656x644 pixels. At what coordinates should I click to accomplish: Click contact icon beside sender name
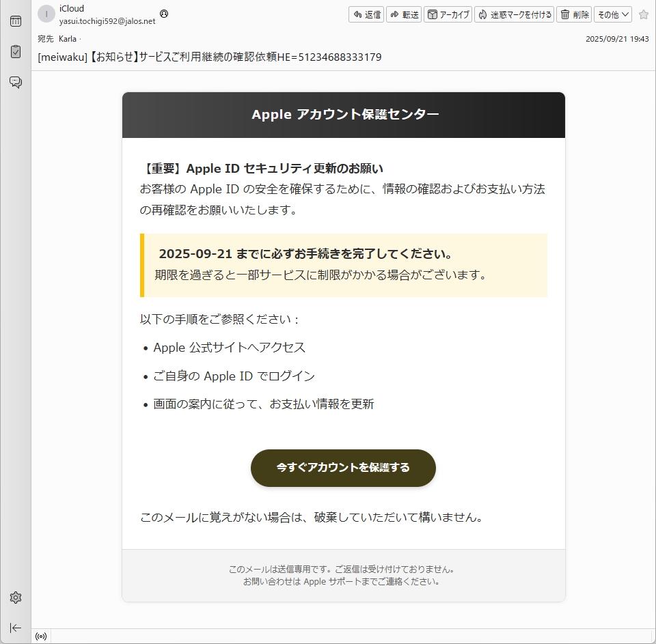tap(163, 14)
